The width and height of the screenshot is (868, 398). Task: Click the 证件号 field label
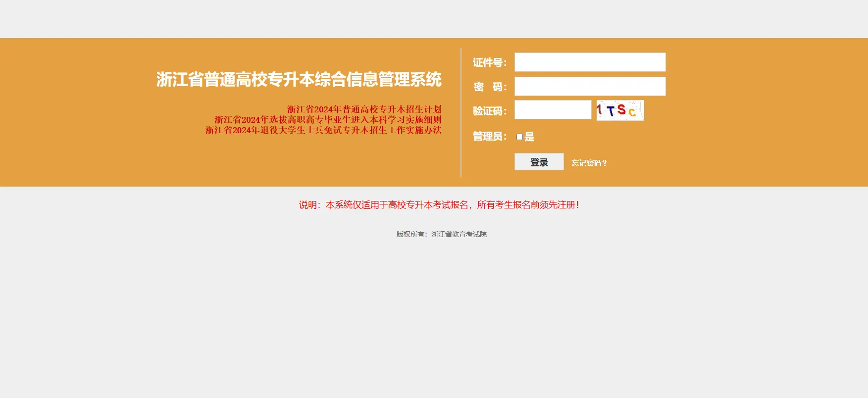click(x=489, y=63)
